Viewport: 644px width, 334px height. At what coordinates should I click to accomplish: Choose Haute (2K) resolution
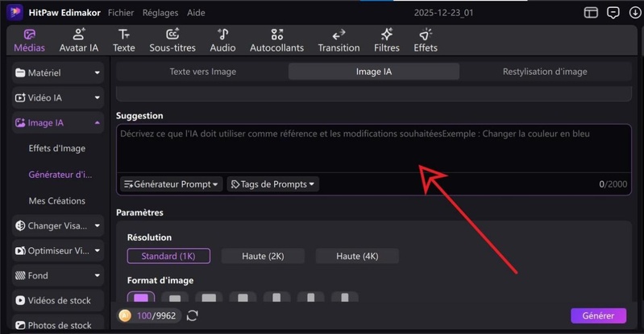pos(263,256)
